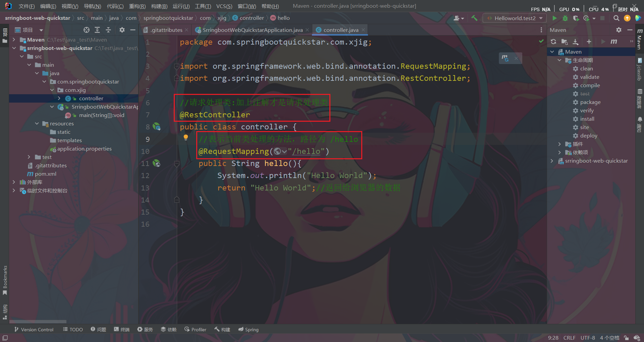Open the 服务 Services tool window
Image resolution: width=644 pixels, height=342 pixels.
coord(145,330)
